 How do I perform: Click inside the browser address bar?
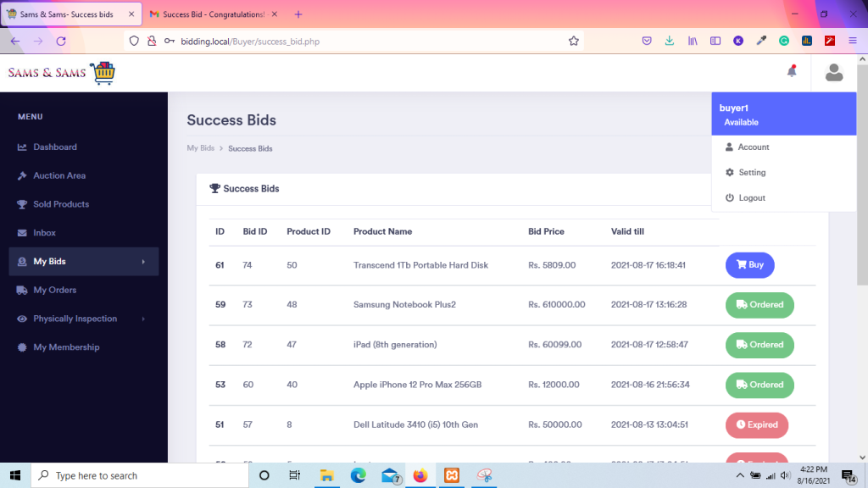pos(339,40)
